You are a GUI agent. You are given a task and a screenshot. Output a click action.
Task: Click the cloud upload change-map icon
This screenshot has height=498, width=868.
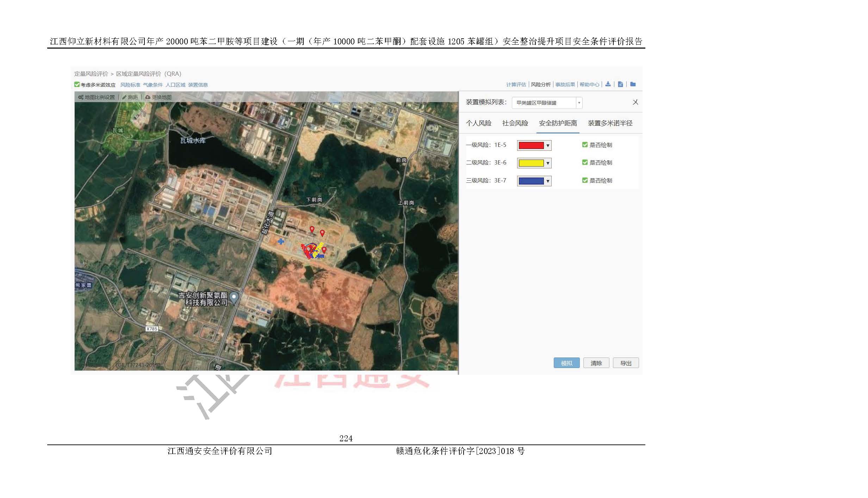[x=148, y=97]
